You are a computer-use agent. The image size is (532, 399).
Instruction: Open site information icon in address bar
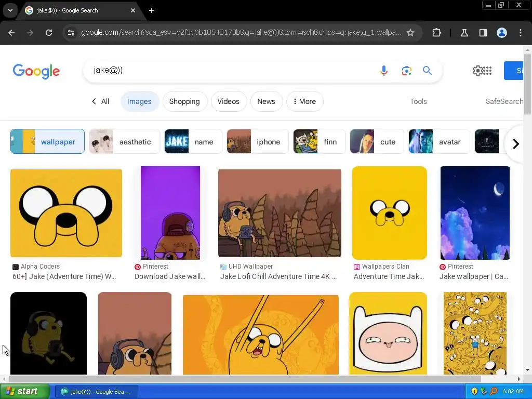71,33
